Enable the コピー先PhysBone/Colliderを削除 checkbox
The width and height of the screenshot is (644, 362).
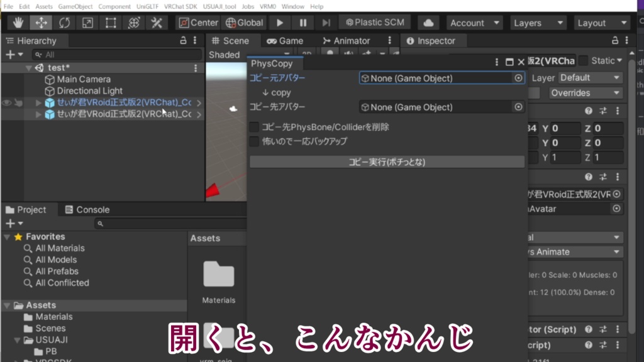click(x=254, y=127)
